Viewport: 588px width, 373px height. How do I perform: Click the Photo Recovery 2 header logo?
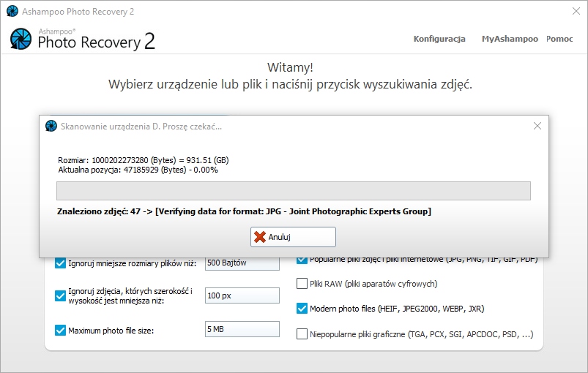tap(82, 39)
